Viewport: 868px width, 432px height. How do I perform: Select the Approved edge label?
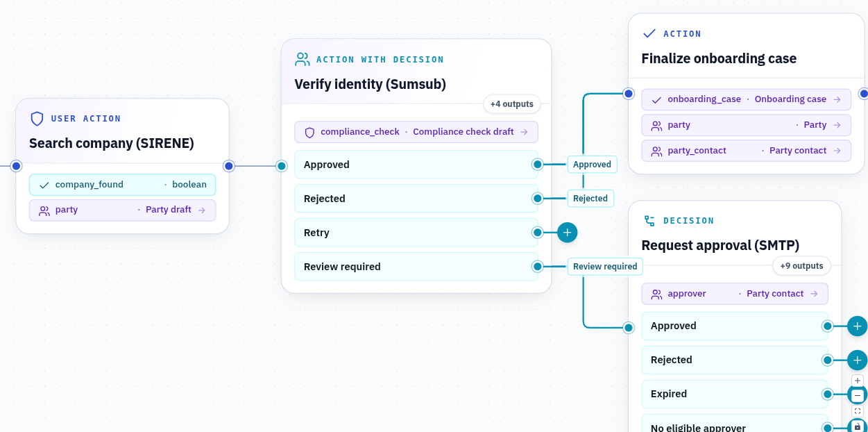592,165
